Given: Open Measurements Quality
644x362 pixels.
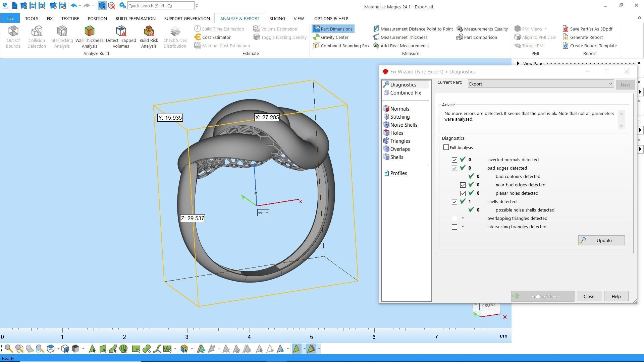Looking at the screenshot, I should coord(482,29).
